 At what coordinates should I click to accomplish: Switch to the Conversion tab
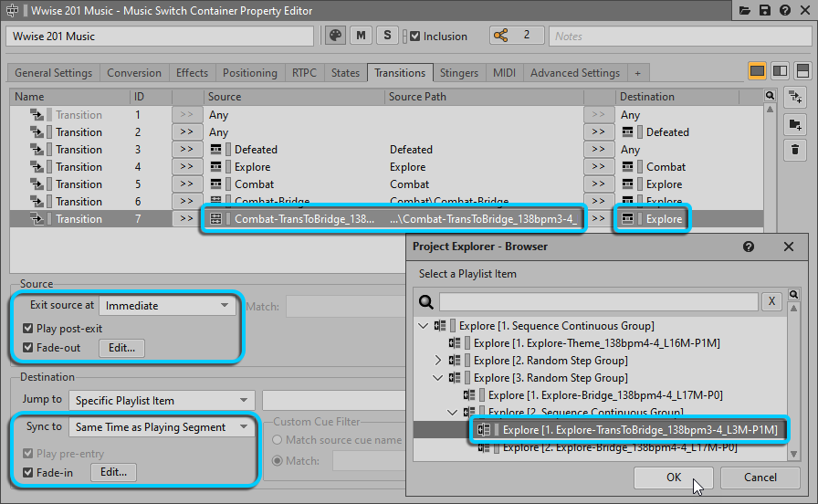click(134, 73)
